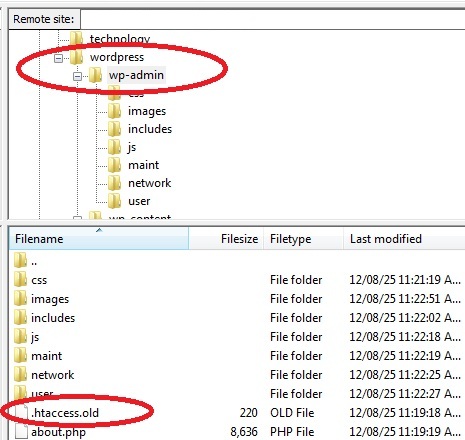Select the images folder icon in tree
This screenshot has height=440, width=465.
[114, 111]
